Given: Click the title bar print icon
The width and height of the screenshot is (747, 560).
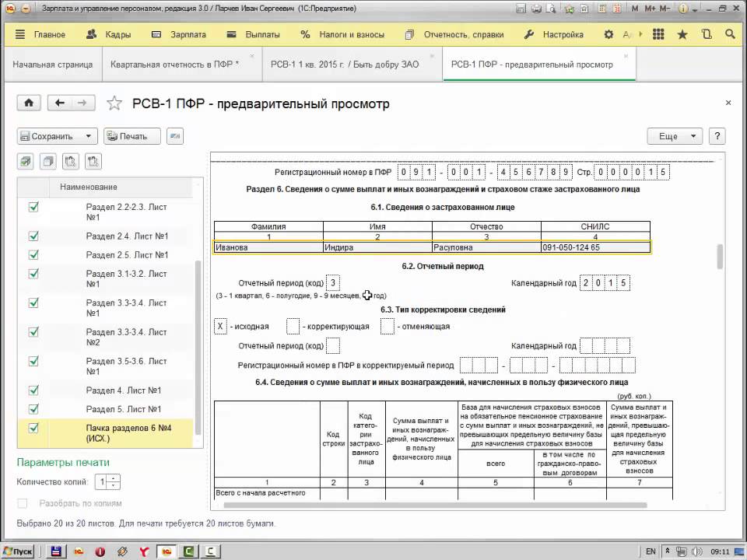Looking at the screenshot, I should click(x=536, y=9).
